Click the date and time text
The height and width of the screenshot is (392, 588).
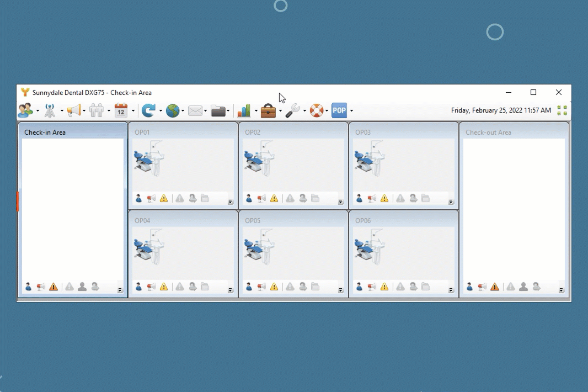[x=501, y=110]
